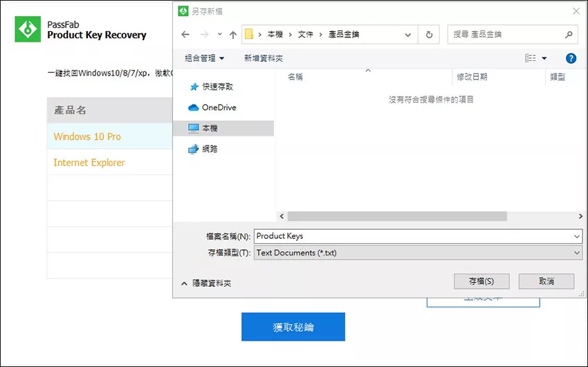
Task: Select 本機 in the address breadcrumb
Action: click(x=275, y=35)
